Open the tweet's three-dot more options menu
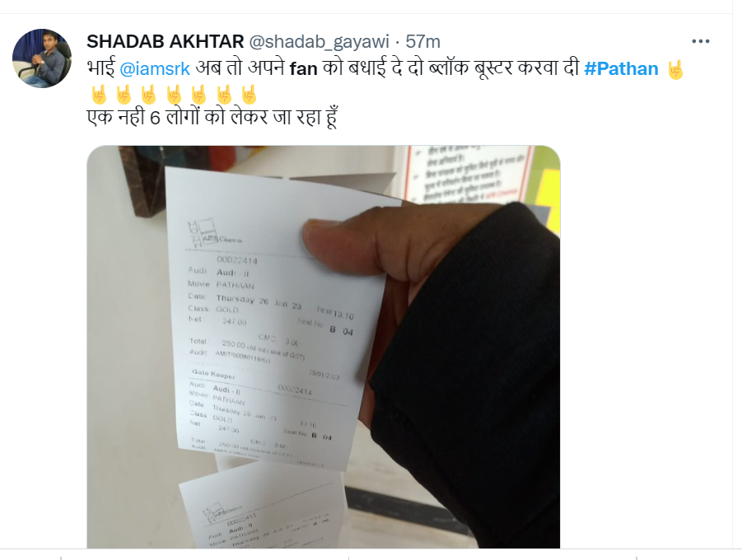The image size is (742, 560). coord(700,42)
